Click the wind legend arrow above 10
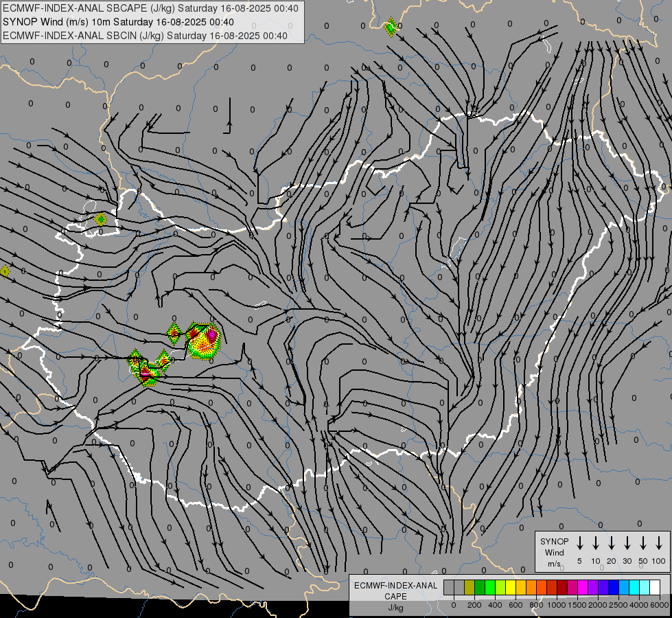The height and width of the screenshot is (618, 672). 596,543
